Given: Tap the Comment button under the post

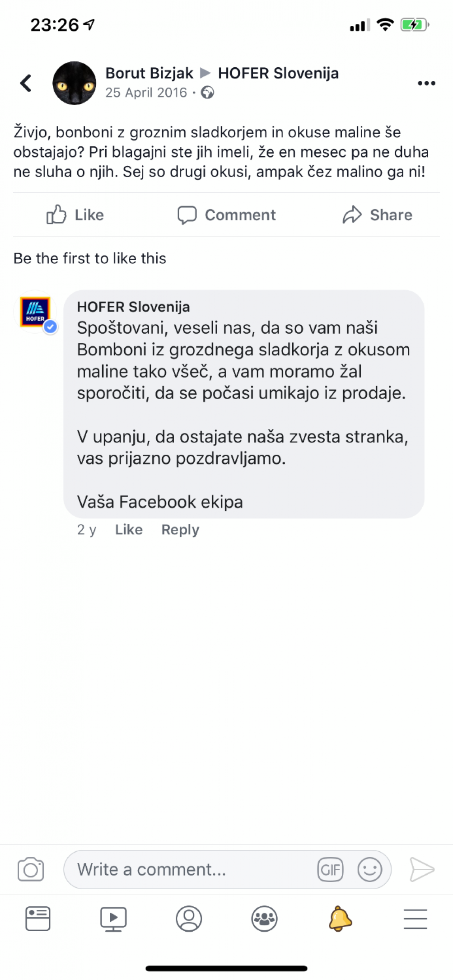Looking at the screenshot, I should (226, 215).
